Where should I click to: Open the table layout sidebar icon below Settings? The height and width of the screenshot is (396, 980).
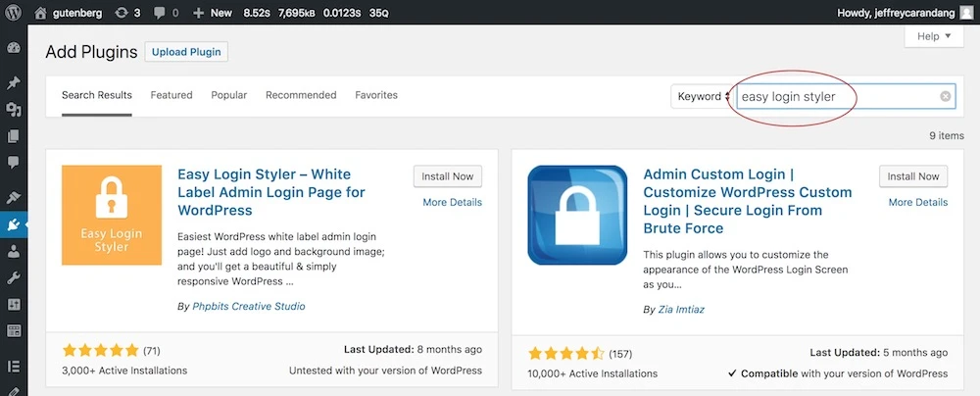pos(13,331)
